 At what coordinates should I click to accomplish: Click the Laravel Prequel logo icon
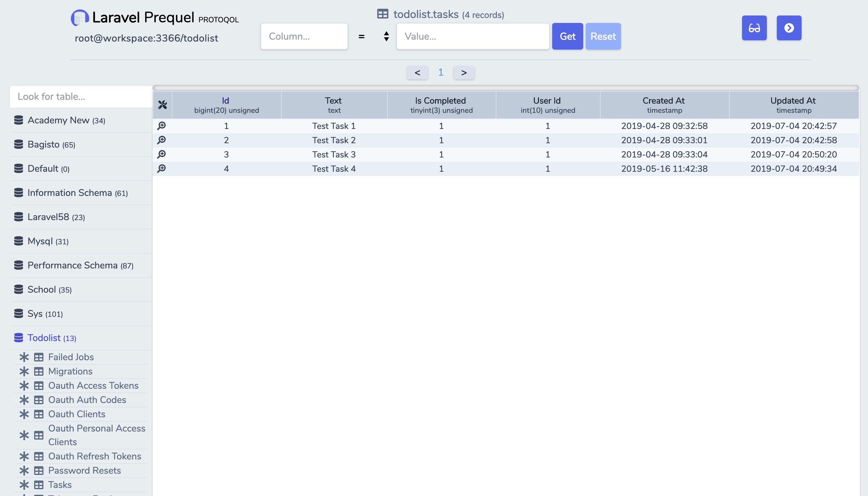80,18
